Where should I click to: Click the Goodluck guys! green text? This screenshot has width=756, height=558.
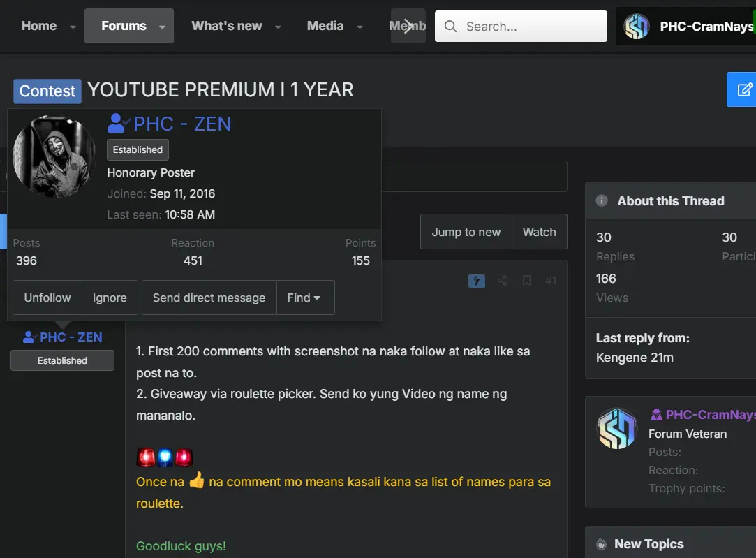coord(181,546)
